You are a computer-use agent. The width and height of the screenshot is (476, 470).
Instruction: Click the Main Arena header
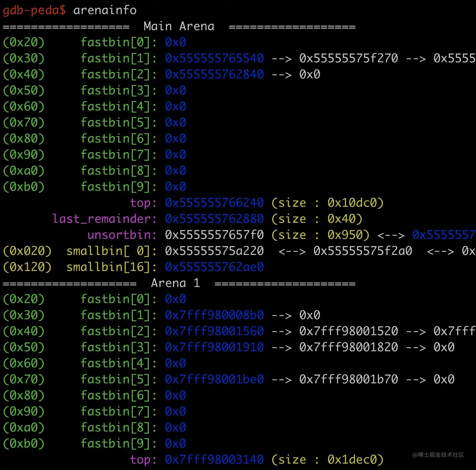pyautogui.click(x=179, y=26)
